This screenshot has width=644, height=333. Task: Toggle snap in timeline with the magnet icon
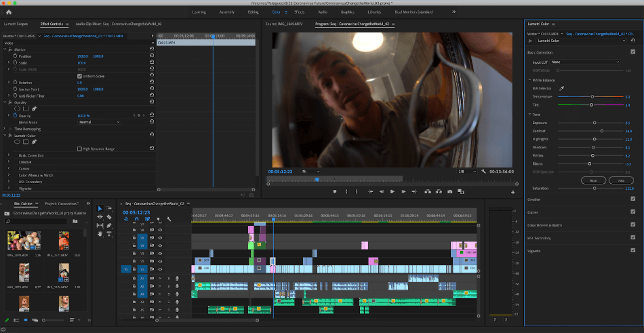point(137,219)
